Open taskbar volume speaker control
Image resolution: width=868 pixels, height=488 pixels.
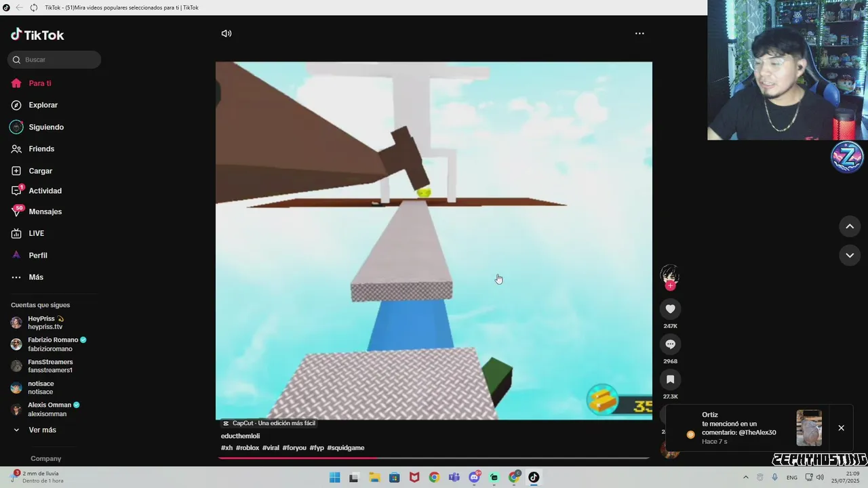821,477
